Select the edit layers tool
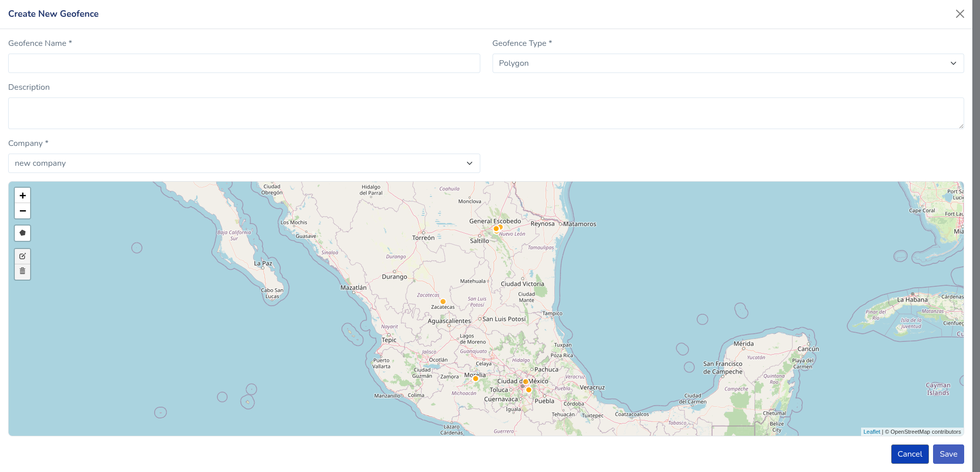Screen dimensions: 980x472 pyautogui.click(x=22, y=256)
